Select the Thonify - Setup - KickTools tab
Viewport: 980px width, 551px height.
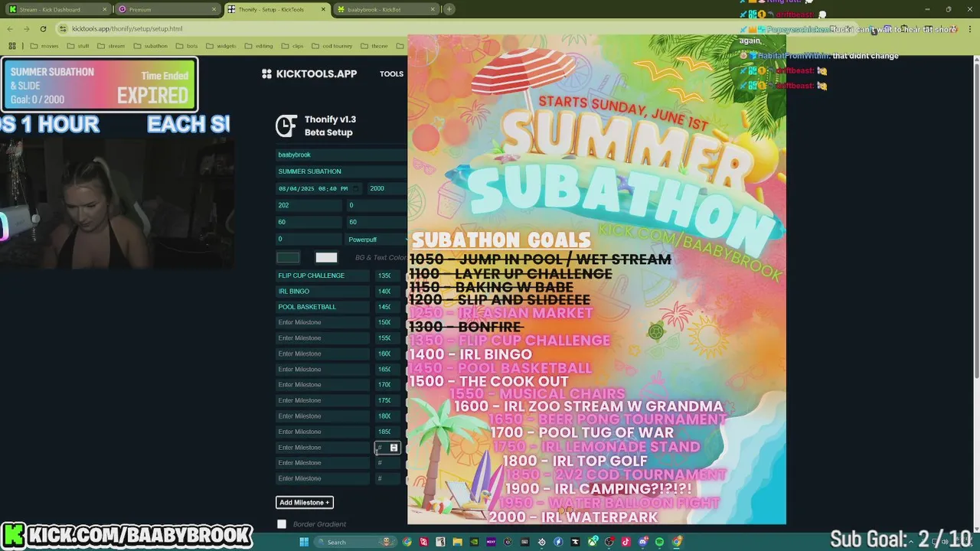(x=276, y=9)
